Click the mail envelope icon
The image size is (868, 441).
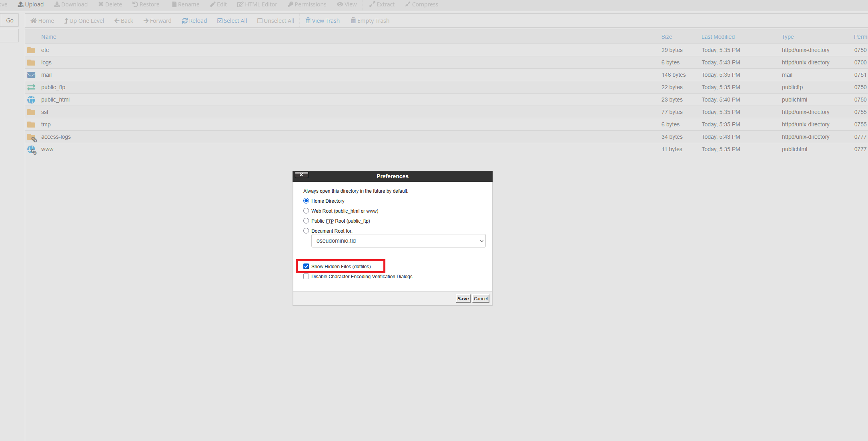[31, 75]
